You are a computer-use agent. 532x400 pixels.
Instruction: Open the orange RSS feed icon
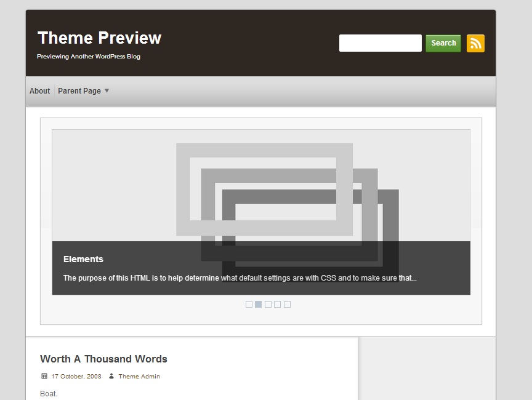coord(475,43)
